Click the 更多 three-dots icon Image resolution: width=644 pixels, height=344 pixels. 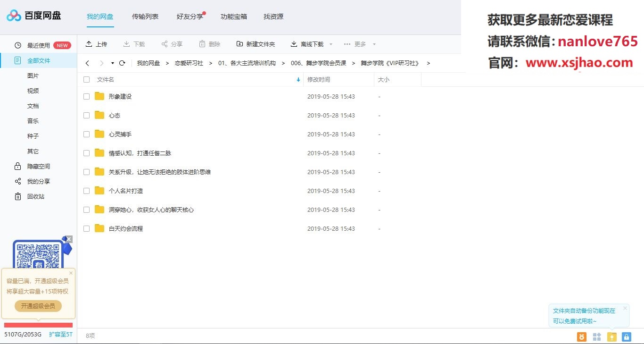[347, 44]
